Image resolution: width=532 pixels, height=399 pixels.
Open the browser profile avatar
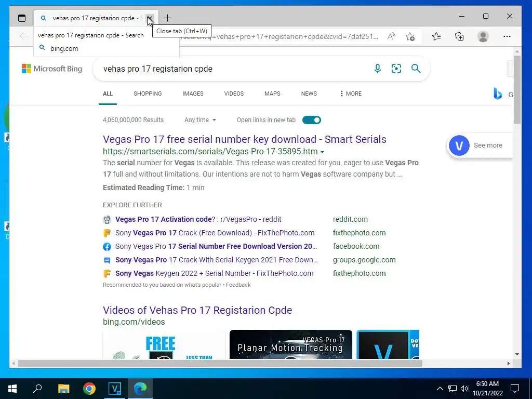(x=483, y=36)
